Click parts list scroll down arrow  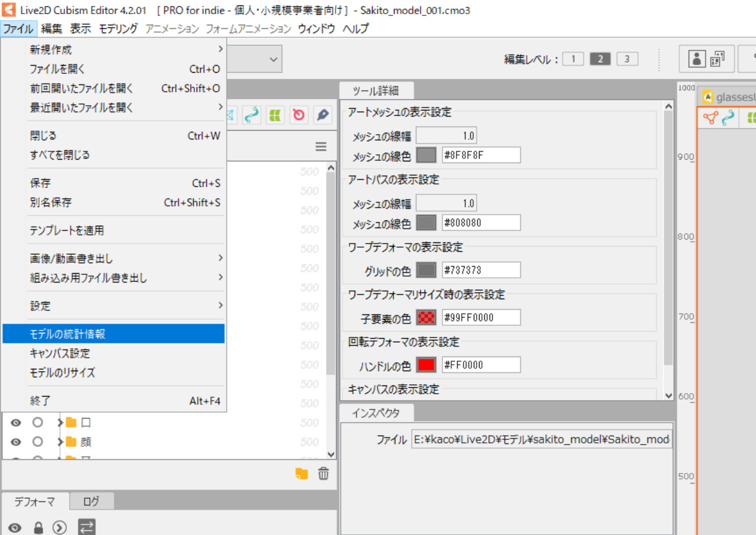pos(331,454)
